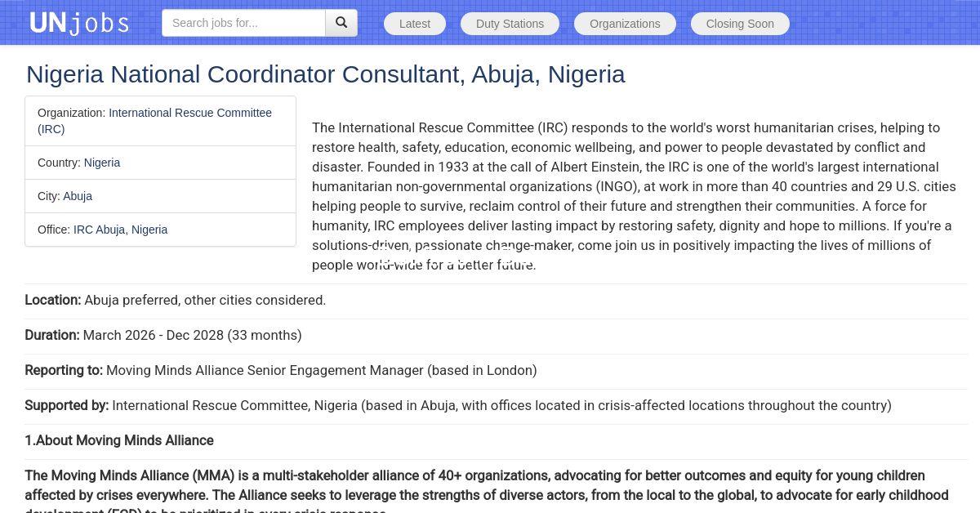Open the Latest jobs tab
Viewport: 980px width, 513px height.
[x=415, y=24]
